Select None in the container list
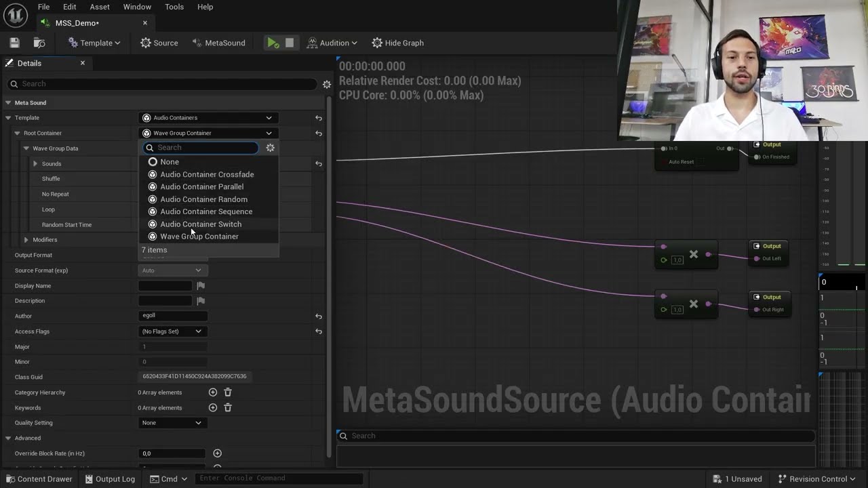 coord(210,162)
